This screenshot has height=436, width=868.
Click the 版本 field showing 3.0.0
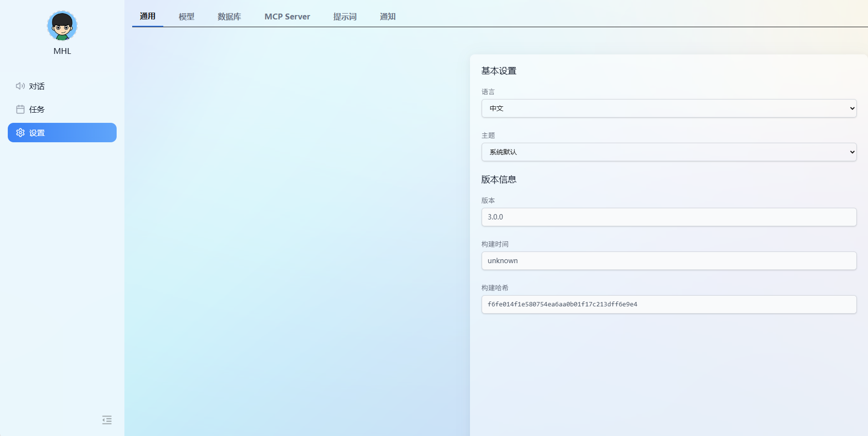669,217
